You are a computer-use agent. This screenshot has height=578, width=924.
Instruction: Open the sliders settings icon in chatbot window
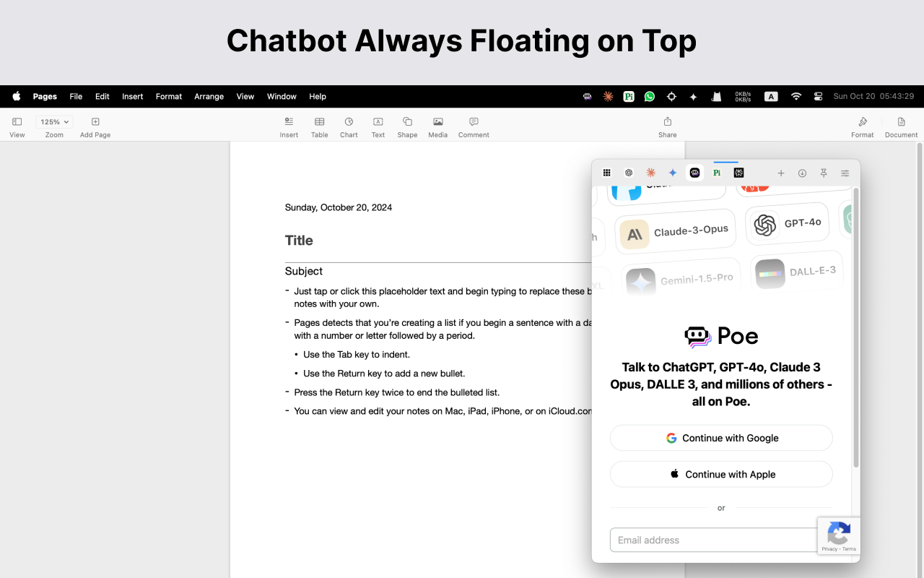[845, 173]
